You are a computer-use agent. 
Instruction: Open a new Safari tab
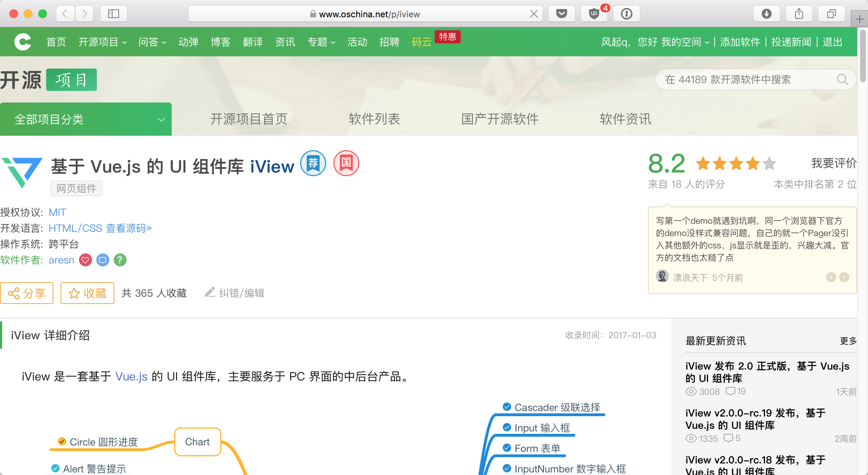point(859,19)
